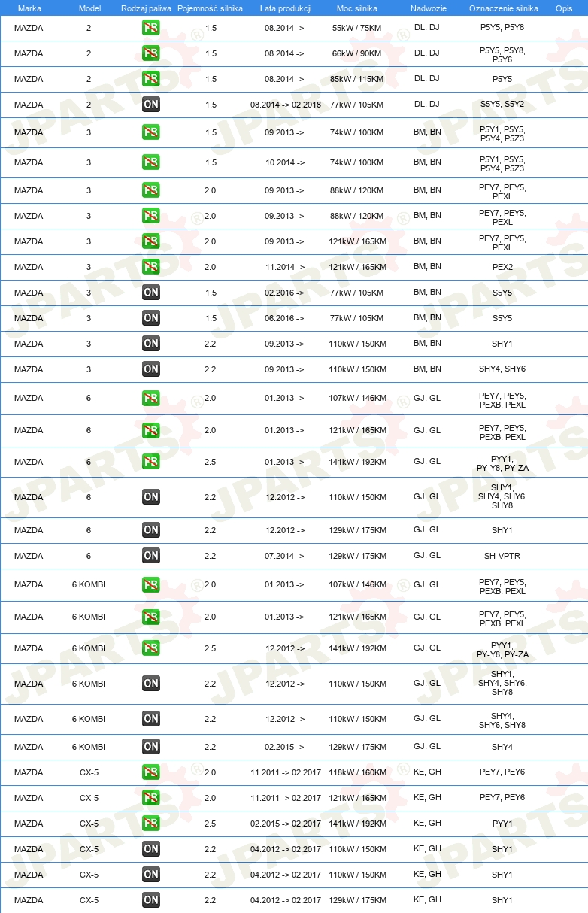Select the production date '08.2014 -> 02.2018'

[x=286, y=105]
